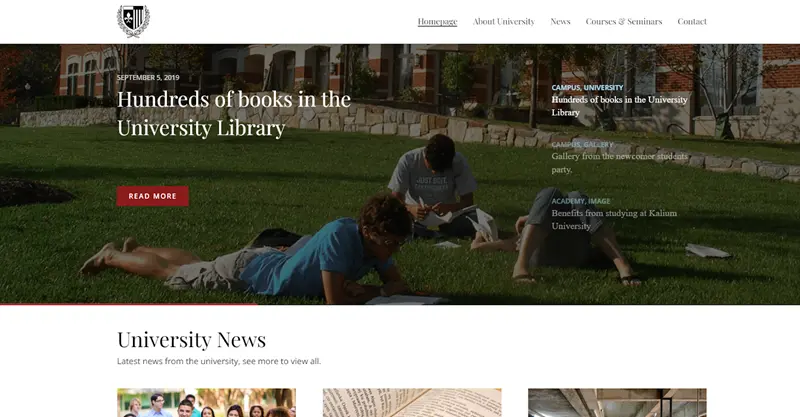Click the September 5, 2019 date
Screen dimensions: 800x417
pyautogui.click(x=148, y=78)
